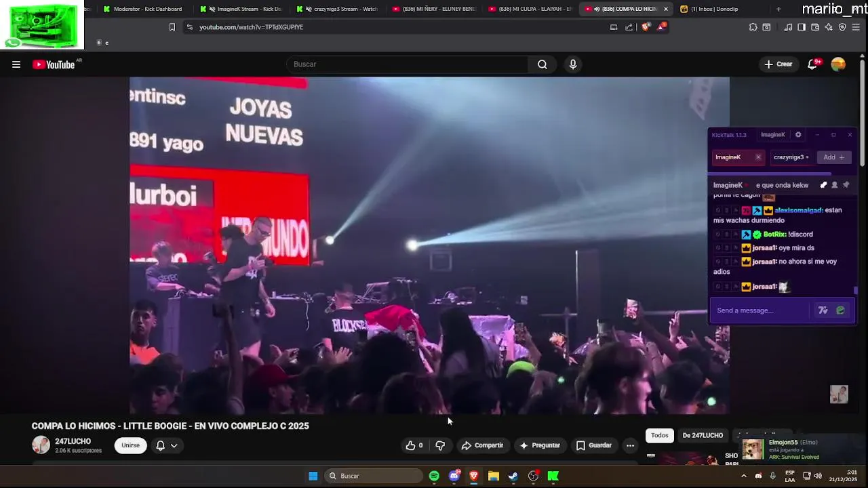Click the Preguntar button
The height and width of the screenshot is (488, 868).
[540, 445]
